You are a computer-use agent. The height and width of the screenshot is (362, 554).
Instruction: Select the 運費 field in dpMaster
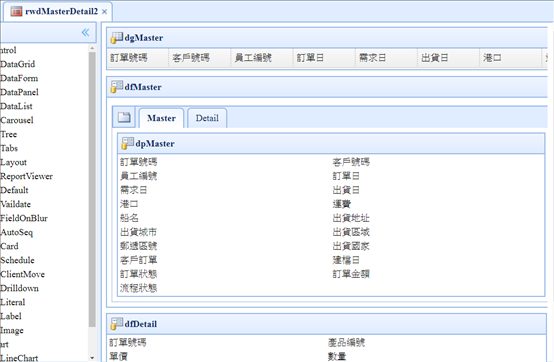click(342, 204)
